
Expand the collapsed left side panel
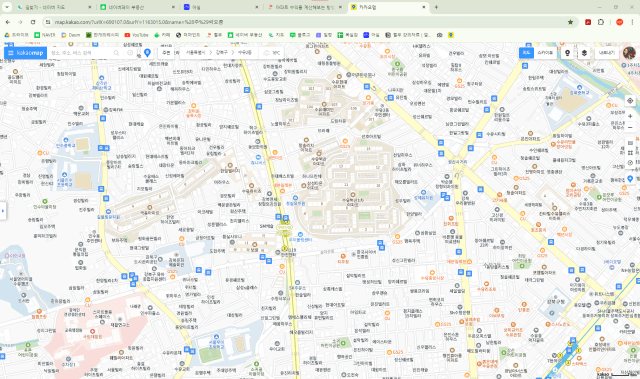pyautogui.click(x=3, y=211)
